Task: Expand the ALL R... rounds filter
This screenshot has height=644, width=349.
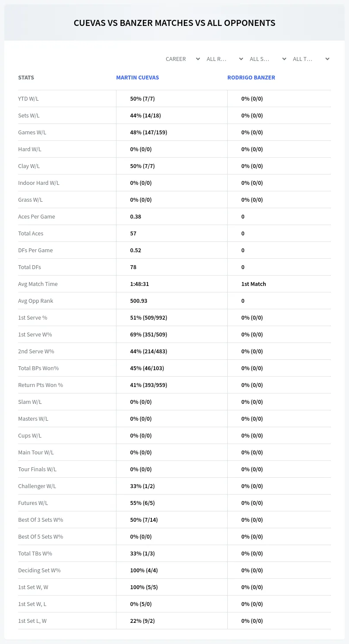Action: 224,59
